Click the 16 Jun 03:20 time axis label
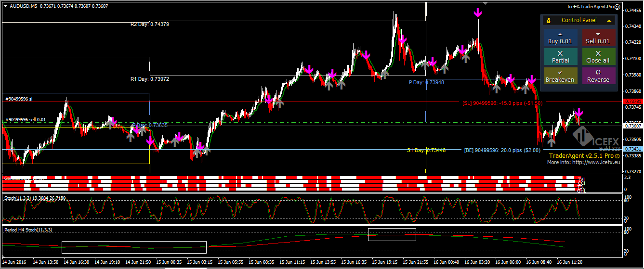Image resolution: width=644 pixels, height=269 pixels. click(476, 263)
